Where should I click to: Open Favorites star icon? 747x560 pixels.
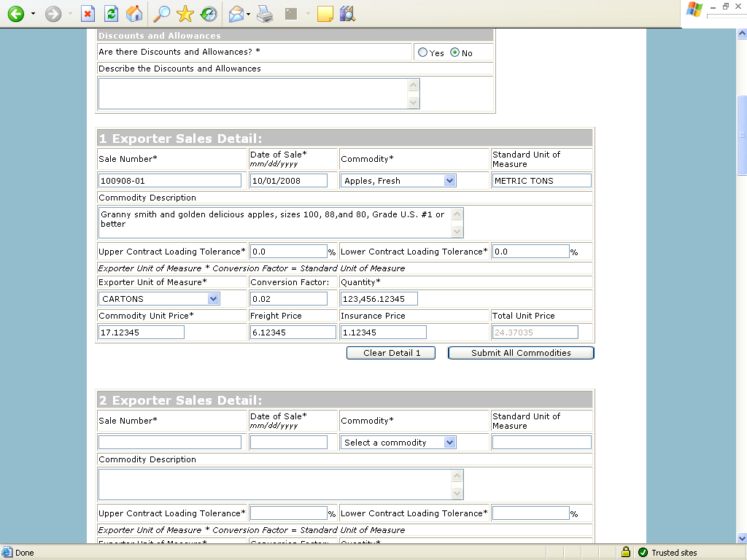pyautogui.click(x=185, y=14)
